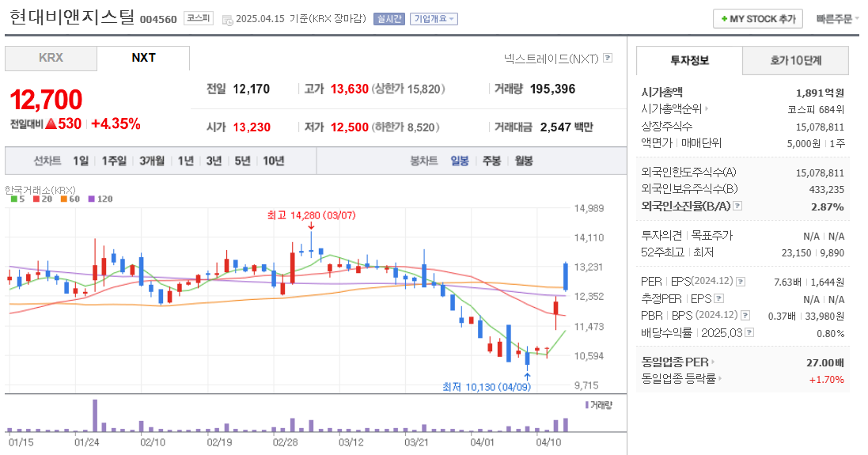The width and height of the screenshot is (868, 455).
Task: Click the calendar icon before the date
Action: click(x=227, y=20)
